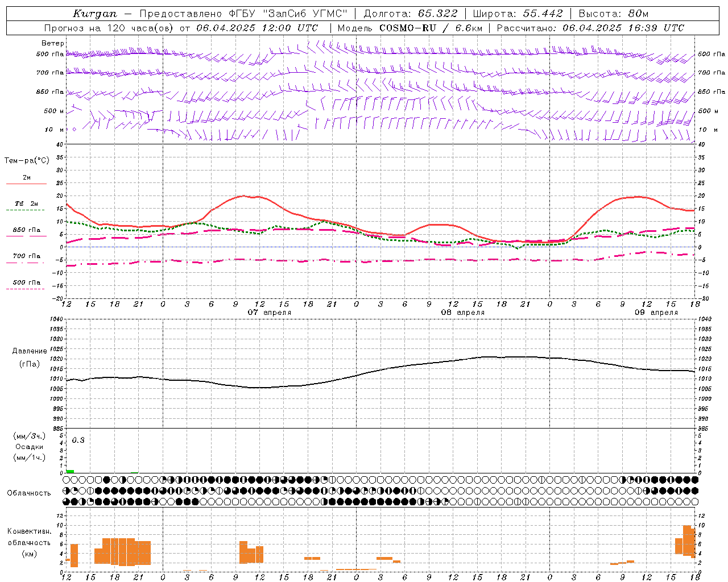Viewport: 728px width, 582px height.
Task: Click the Широта: 55.442 header field
Action: [518, 14]
